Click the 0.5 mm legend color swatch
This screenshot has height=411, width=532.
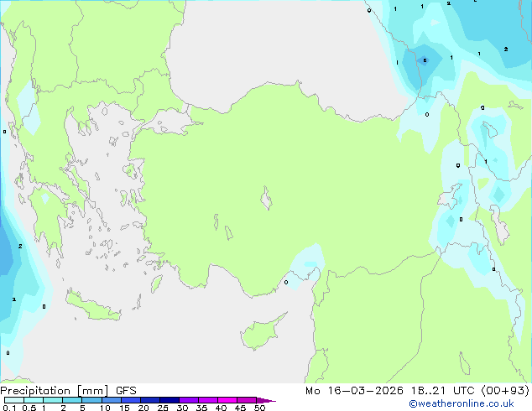tap(34, 400)
